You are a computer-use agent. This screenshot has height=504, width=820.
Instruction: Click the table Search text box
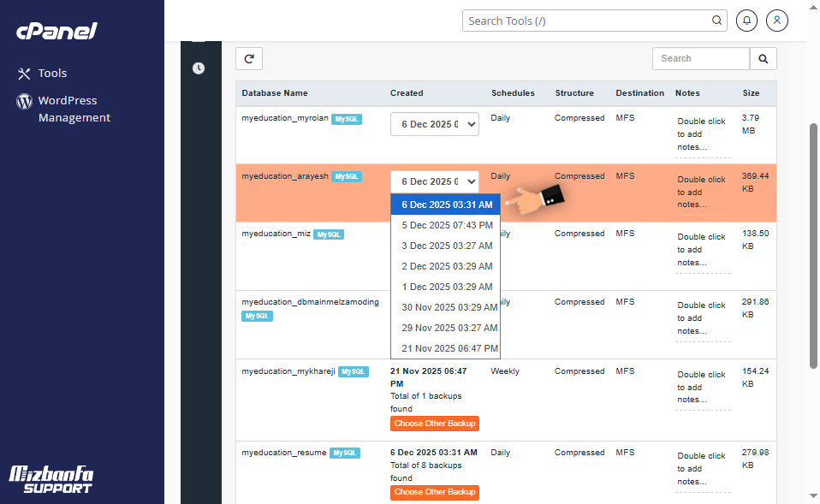pyautogui.click(x=700, y=59)
